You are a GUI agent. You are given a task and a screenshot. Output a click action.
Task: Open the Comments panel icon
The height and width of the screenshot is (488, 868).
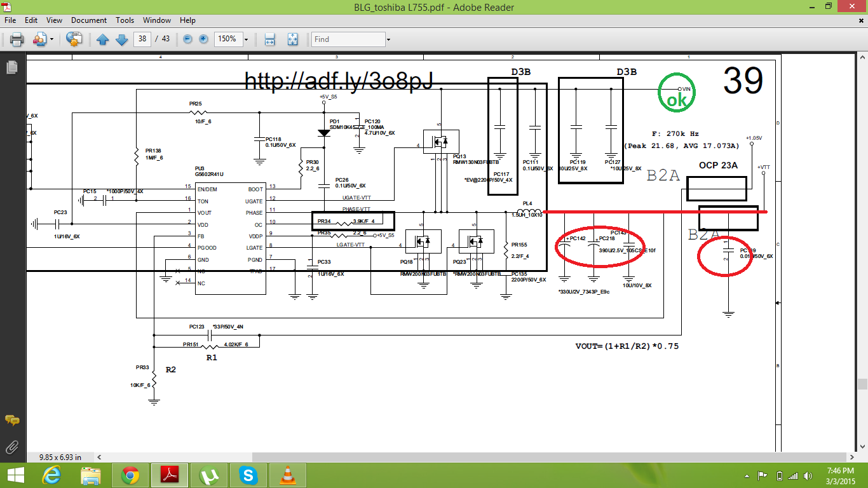11,420
